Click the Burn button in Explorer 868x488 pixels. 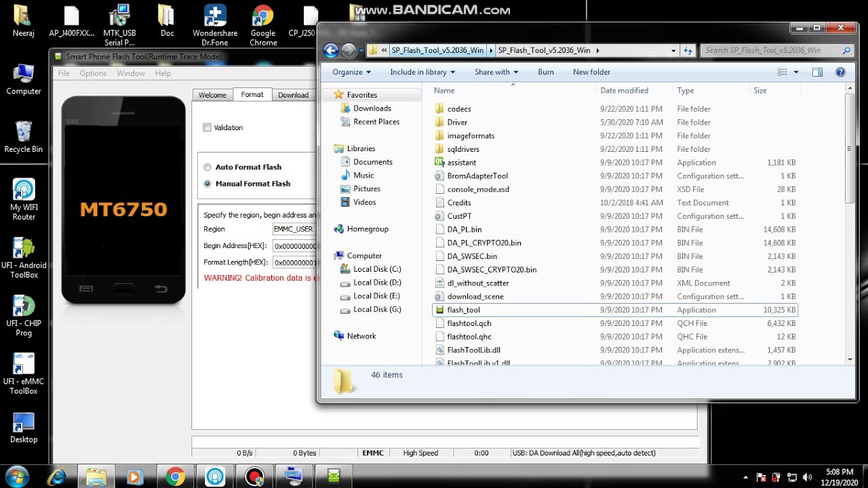tap(545, 72)
